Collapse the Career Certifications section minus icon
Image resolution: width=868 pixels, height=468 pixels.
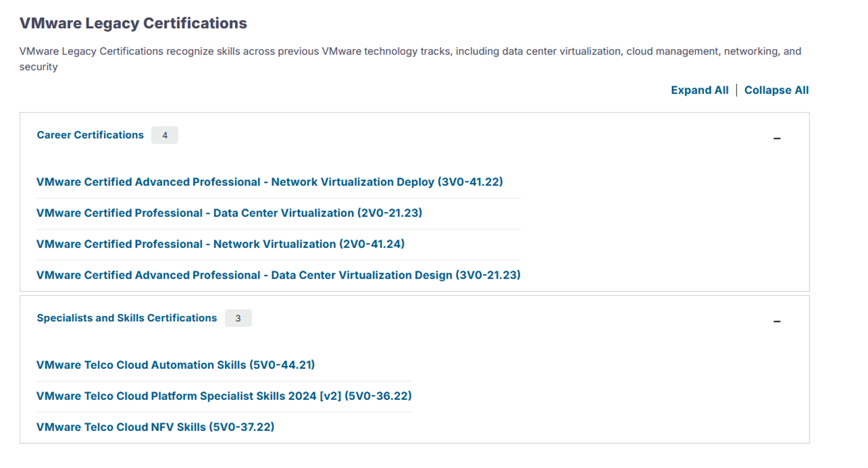pos(777,138)
